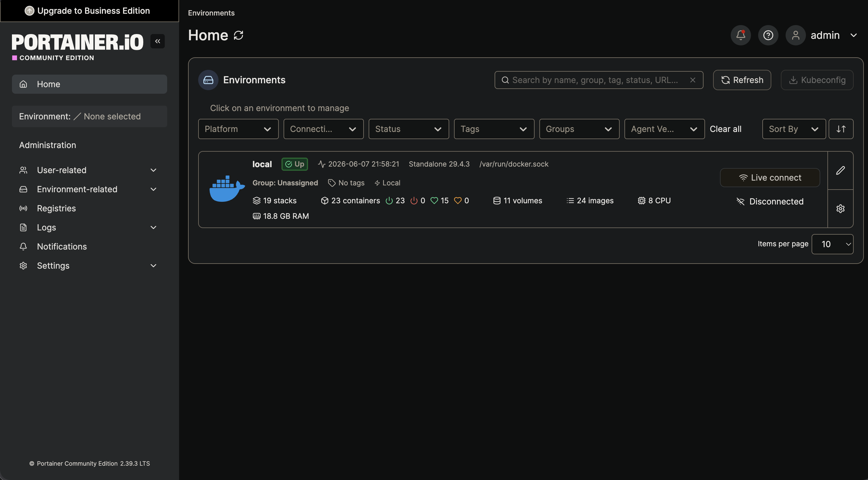
Task: Open the notifications bell in the header
Action: pos(740,35)
